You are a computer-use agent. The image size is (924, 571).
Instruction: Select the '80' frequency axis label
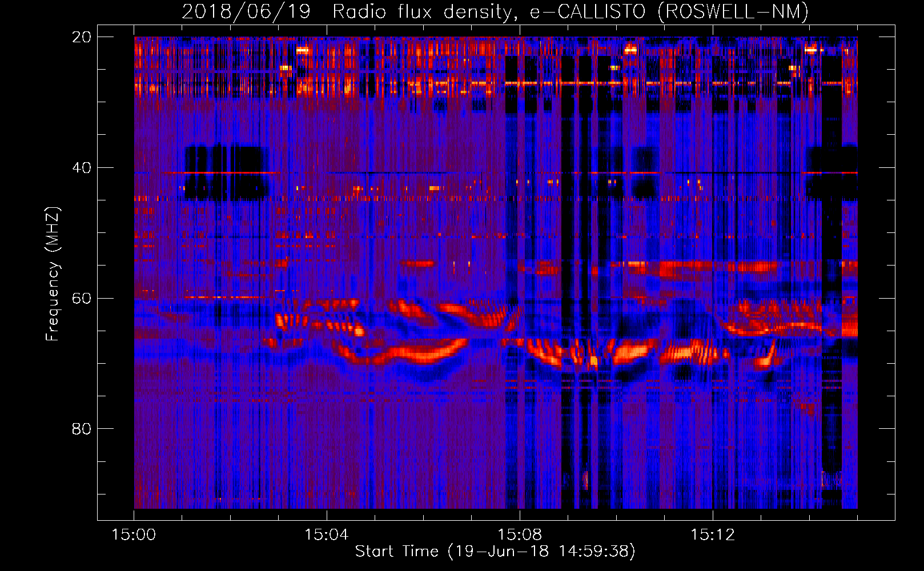[x=81, y=429]
